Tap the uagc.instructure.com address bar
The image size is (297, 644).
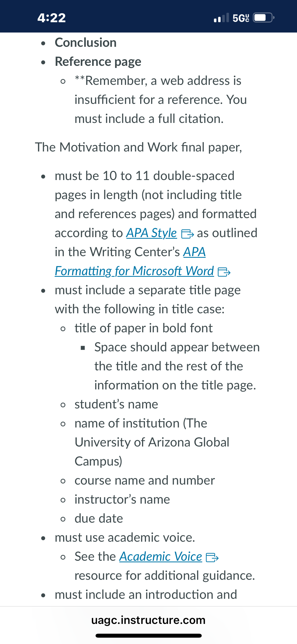click(148, 620)
